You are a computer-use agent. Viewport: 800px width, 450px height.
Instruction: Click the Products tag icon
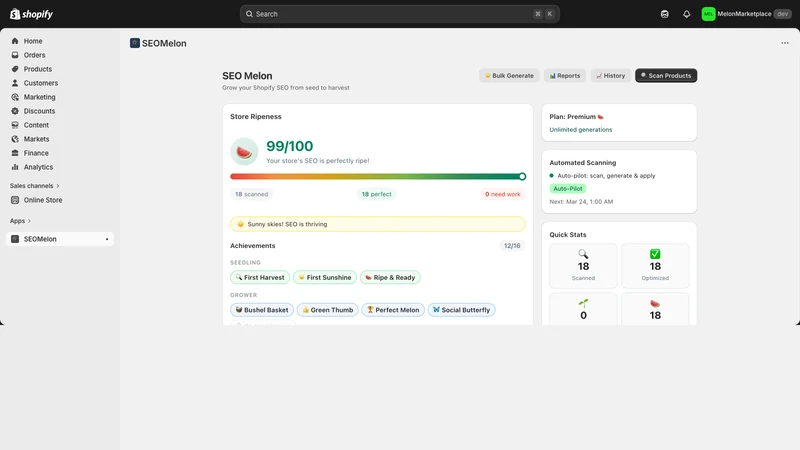(15, 69)
